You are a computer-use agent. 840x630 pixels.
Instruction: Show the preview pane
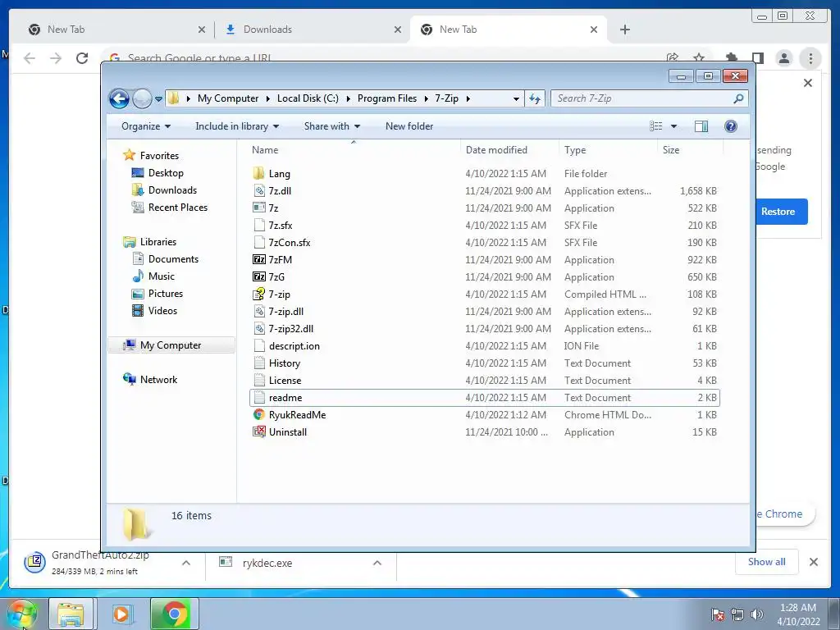click(701, 126)
